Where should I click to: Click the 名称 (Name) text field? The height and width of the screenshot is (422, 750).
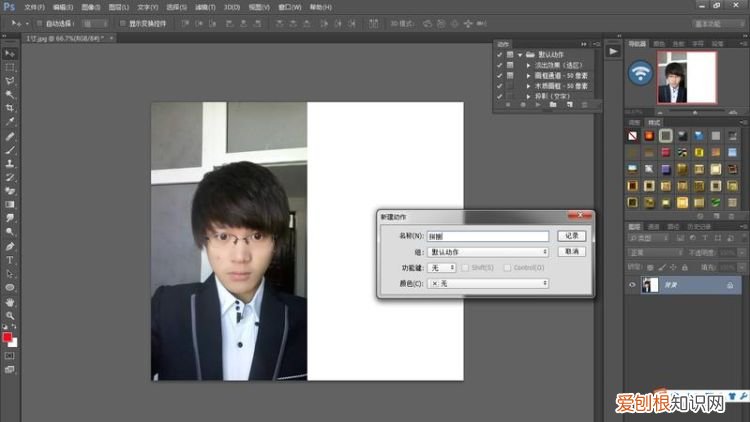point(488,237)
